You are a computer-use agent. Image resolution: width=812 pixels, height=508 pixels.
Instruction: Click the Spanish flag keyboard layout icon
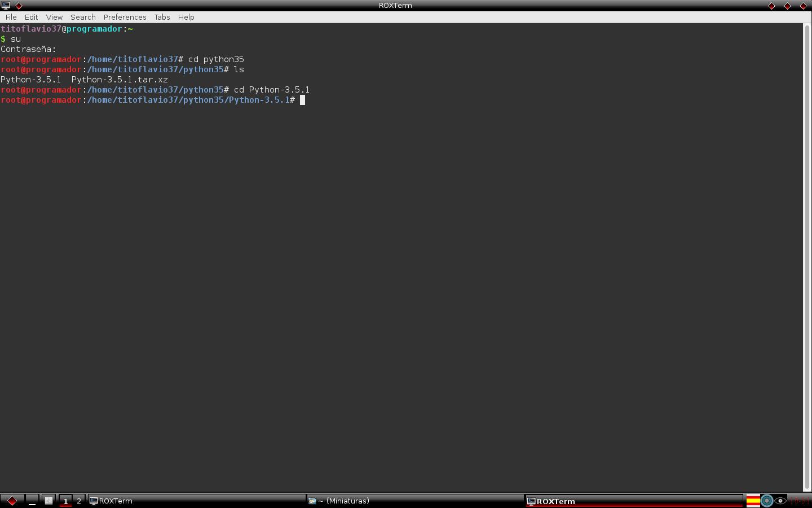tap(753, 500)
